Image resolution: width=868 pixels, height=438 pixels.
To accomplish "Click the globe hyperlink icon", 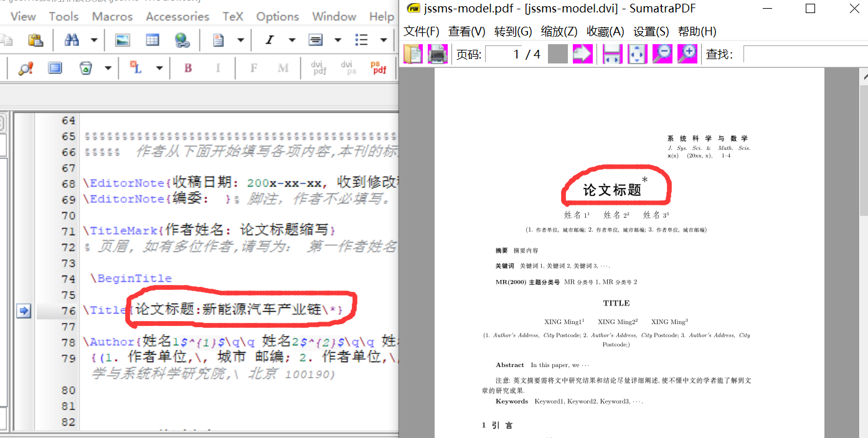I will pos(182,40).
